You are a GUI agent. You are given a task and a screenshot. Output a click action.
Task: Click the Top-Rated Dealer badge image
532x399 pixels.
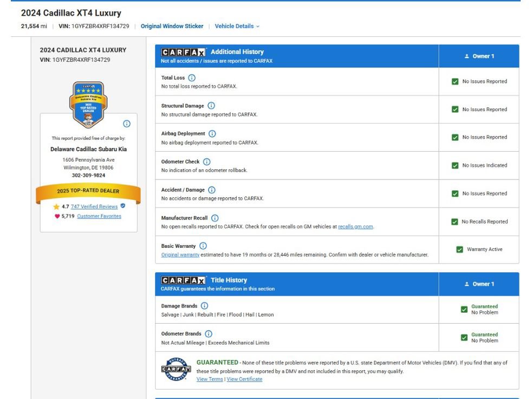pyautogui.click(x=88, y=105)
